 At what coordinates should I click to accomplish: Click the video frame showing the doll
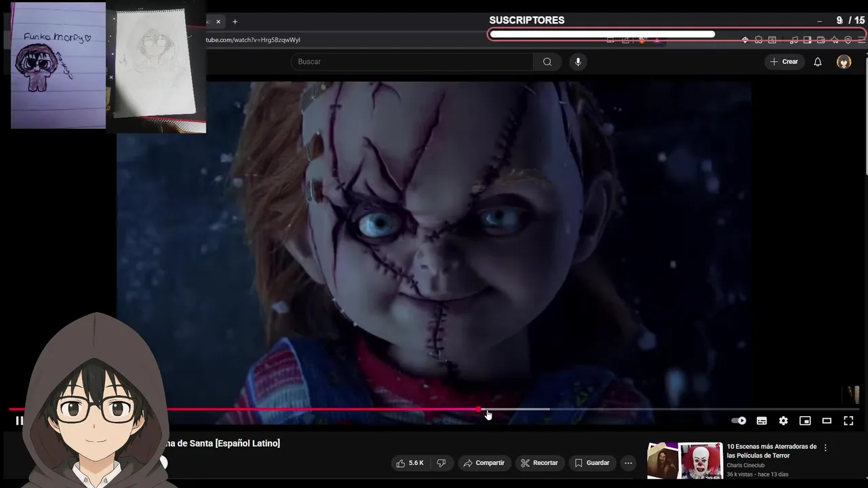click(x=434, y=244)
